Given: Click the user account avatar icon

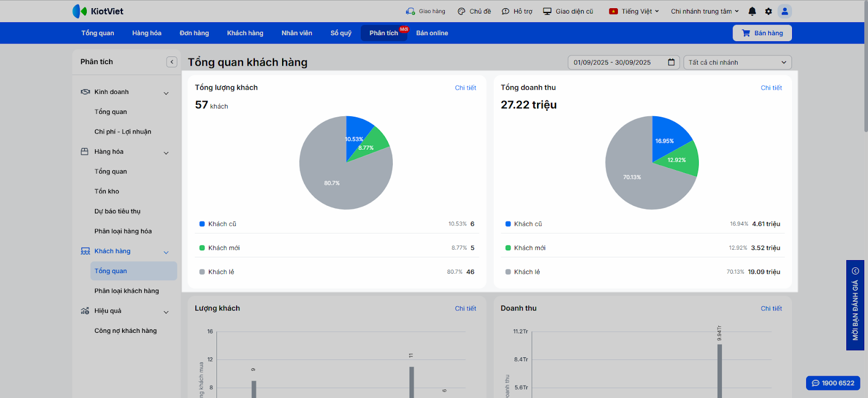Looking at the screenshot, I should [784, 11].
